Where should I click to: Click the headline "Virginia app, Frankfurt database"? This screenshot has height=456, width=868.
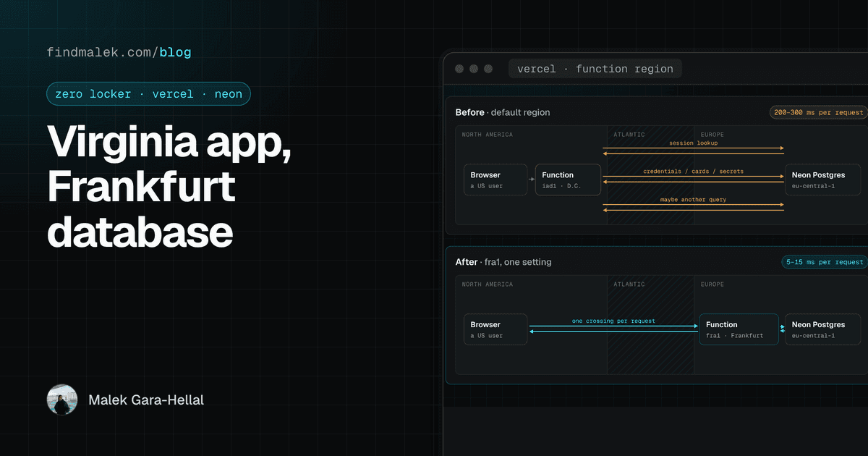tap(171, 187)
